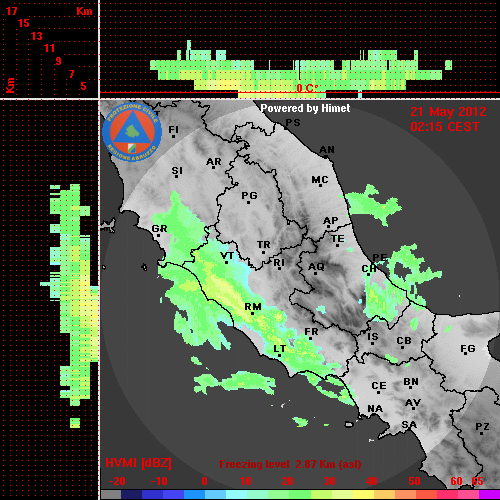Click the 30 value on the dBZ scale

(329, 481)
